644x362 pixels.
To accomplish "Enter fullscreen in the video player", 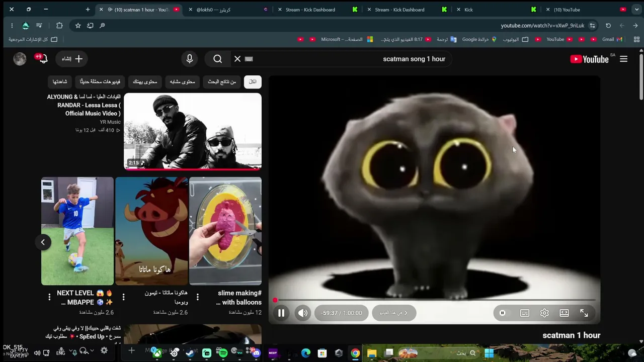I will click(584, 313).
